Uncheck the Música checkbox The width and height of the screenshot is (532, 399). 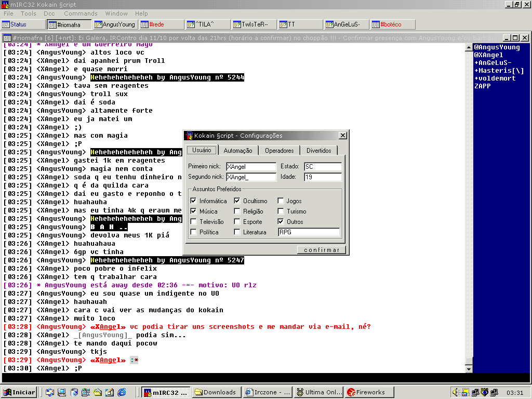click(193, 211)
